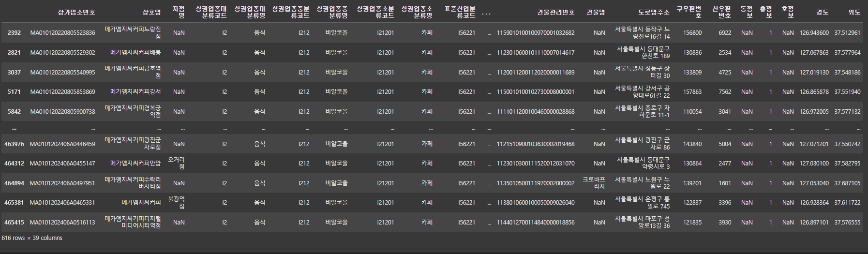Select row index 2821
This screenshot has width=868, height=254.
[x=14, y=52]
